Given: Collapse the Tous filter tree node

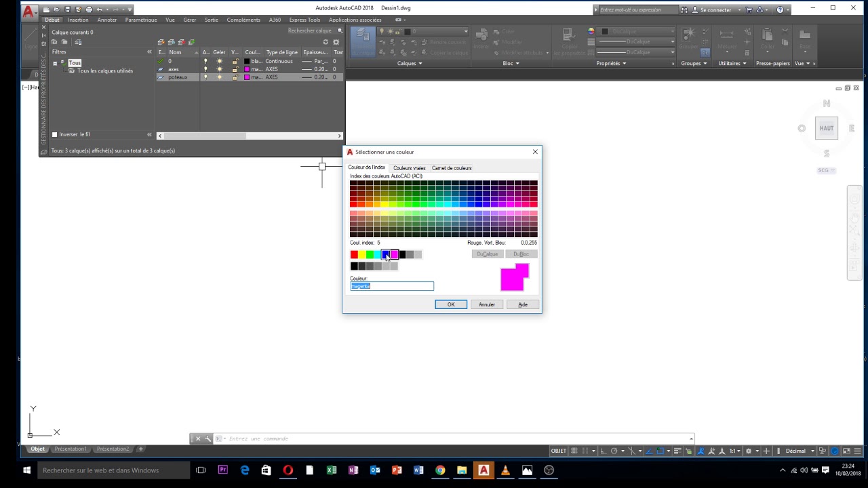Looking at the screenshot, I should tap(55, 63).
